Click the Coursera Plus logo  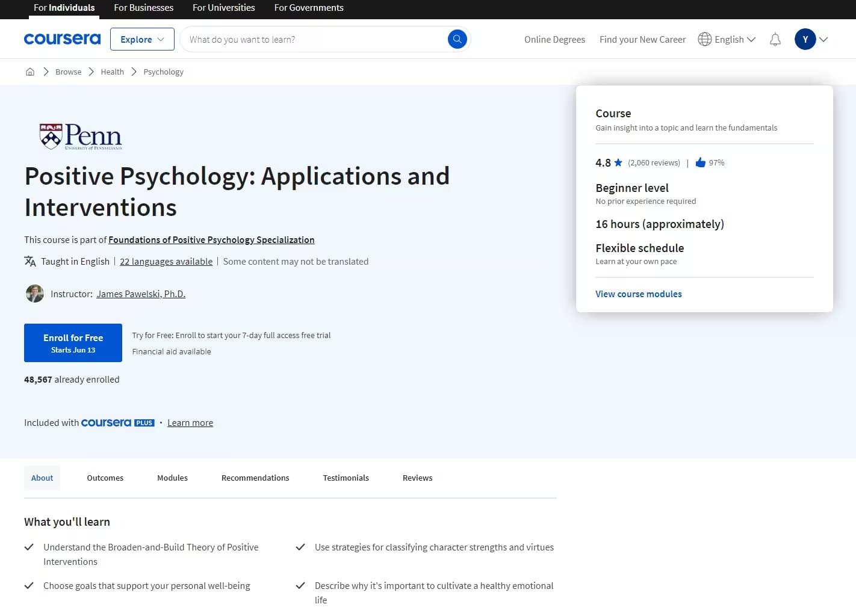(x=117, y=423)
